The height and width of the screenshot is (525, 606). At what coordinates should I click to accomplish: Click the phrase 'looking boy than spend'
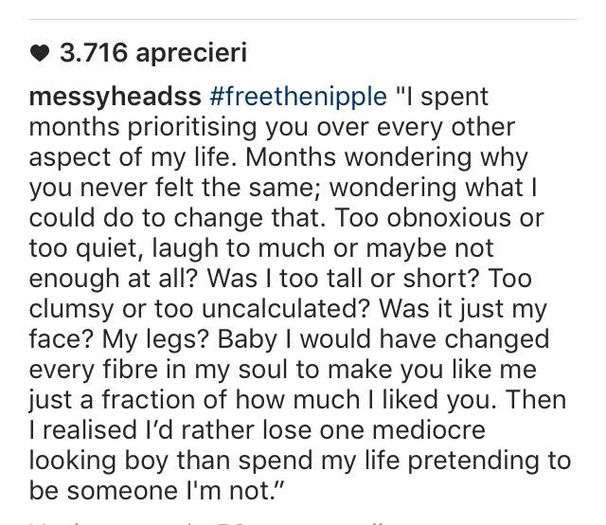point(171,460)
